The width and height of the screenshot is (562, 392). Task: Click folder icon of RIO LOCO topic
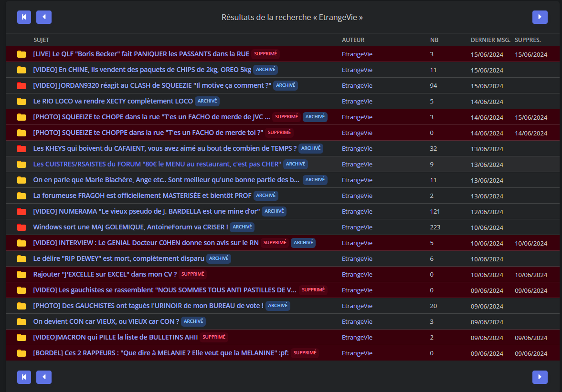pyautogui.click(x=21, y=101)
